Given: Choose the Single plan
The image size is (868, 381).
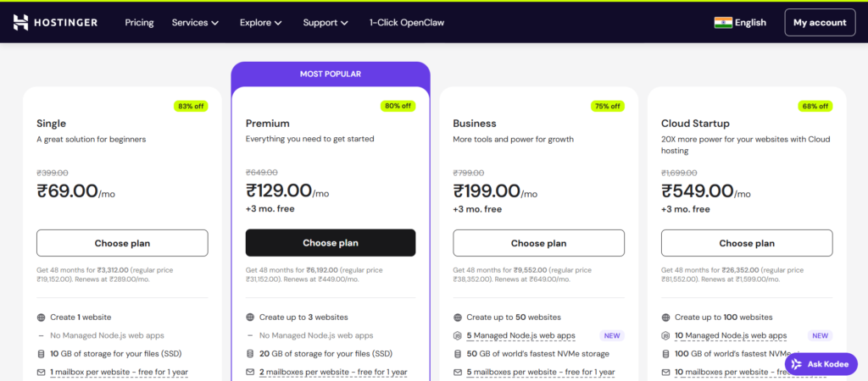Looking at the screenshot, I should [122, 243].
